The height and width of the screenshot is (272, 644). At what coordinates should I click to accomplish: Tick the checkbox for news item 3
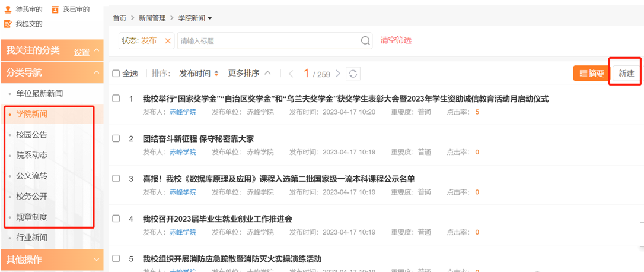click(116, 179)
